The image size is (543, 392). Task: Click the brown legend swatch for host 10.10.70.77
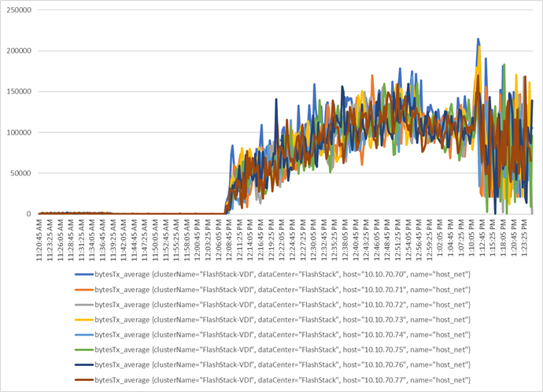click(x=84, y=380)
